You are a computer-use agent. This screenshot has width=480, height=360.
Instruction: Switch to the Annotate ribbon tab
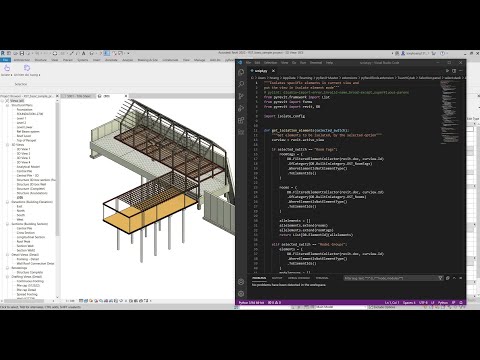(111, 60)
